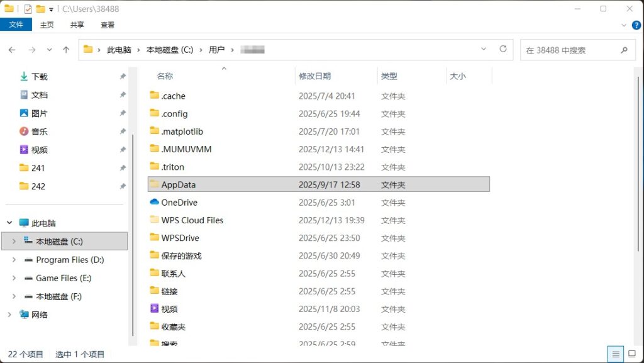Viewport: 644px width, 363px height.
Task: Click 用户 breadcrumb in address bar
Action: pos(216,50)
